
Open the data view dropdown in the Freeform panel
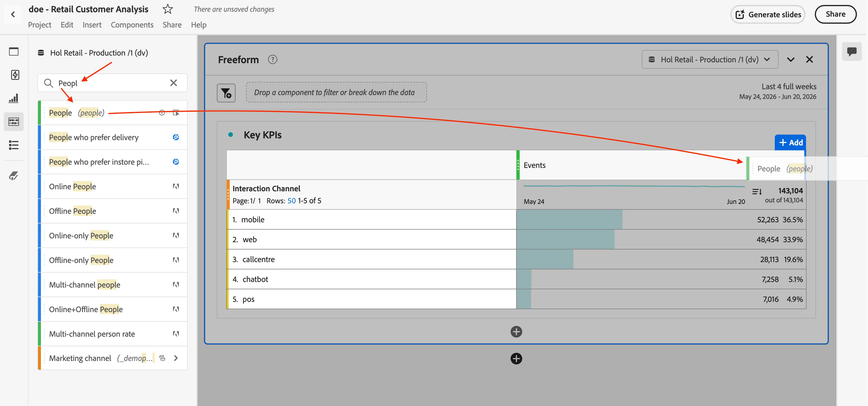(x=710, y=60)
